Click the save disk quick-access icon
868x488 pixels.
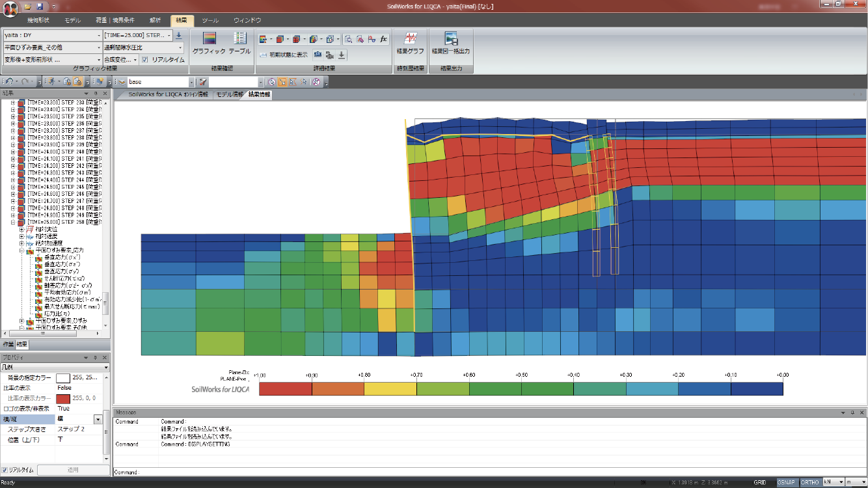40,6
